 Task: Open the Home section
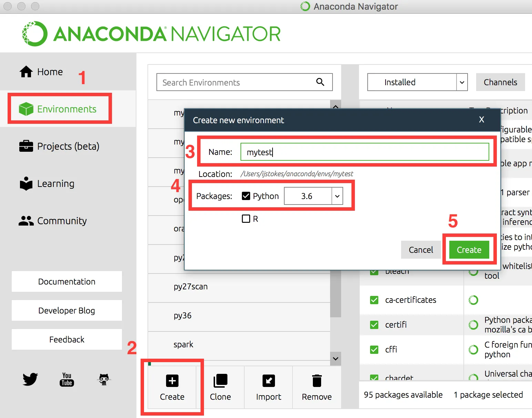[x=41, y=72]
